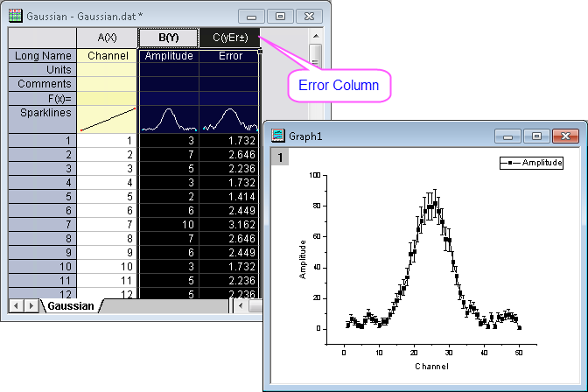This screenshot has width=588, height=392.
Task: Select the C(yEr±) error column header
Action: click(x=229, y=38)
